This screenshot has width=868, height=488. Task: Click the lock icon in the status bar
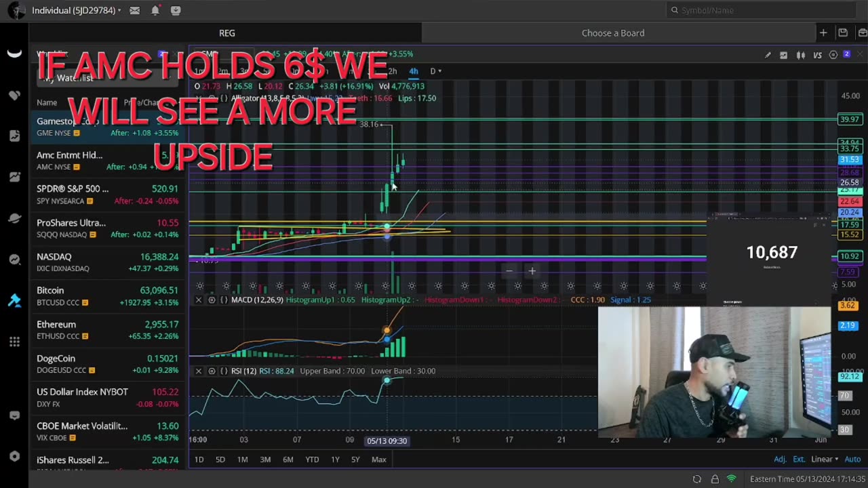click(x=715, y=479)
